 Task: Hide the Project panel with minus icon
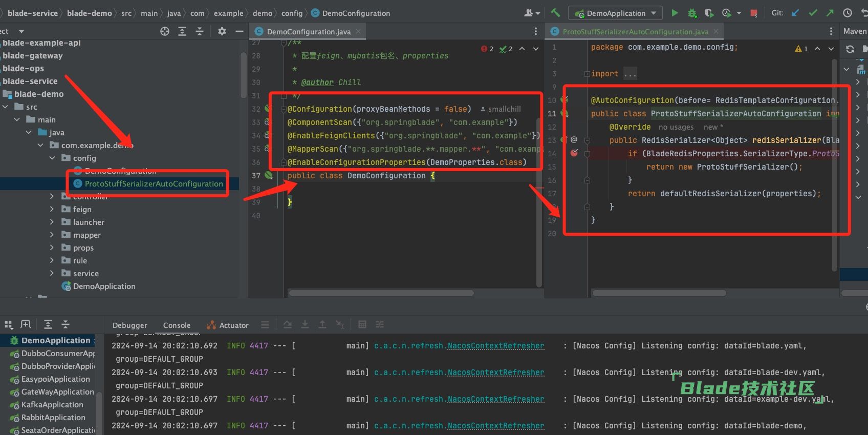click(239, 31)
